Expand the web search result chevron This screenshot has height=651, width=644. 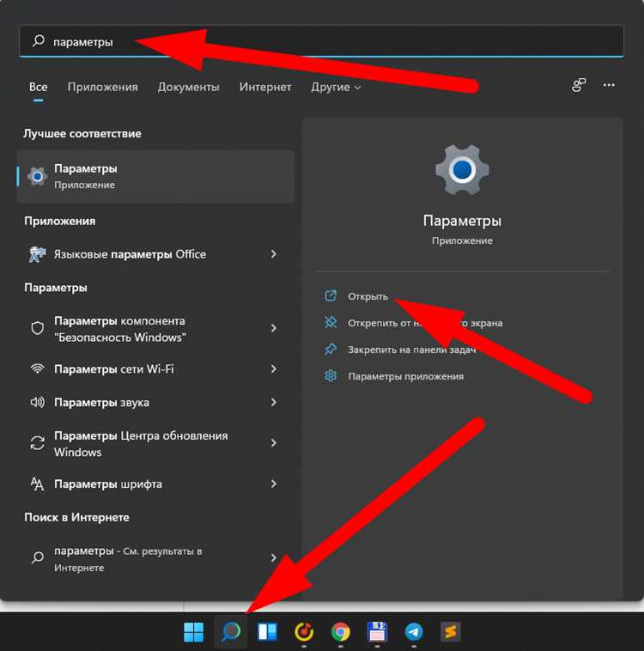274,557
